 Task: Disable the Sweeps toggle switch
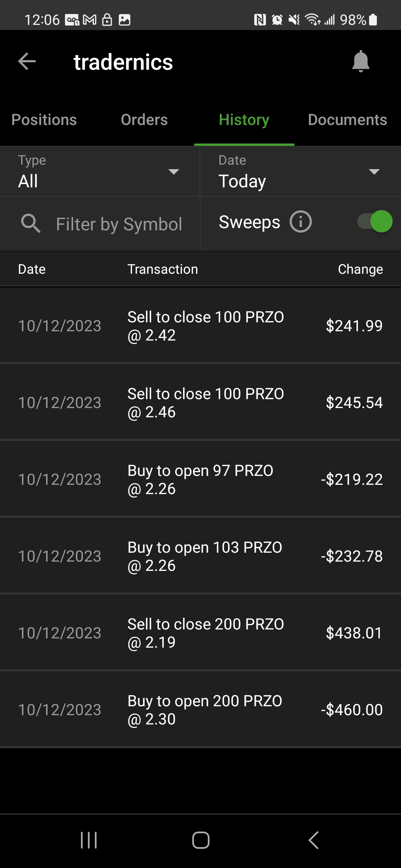[x=375, y=222]
